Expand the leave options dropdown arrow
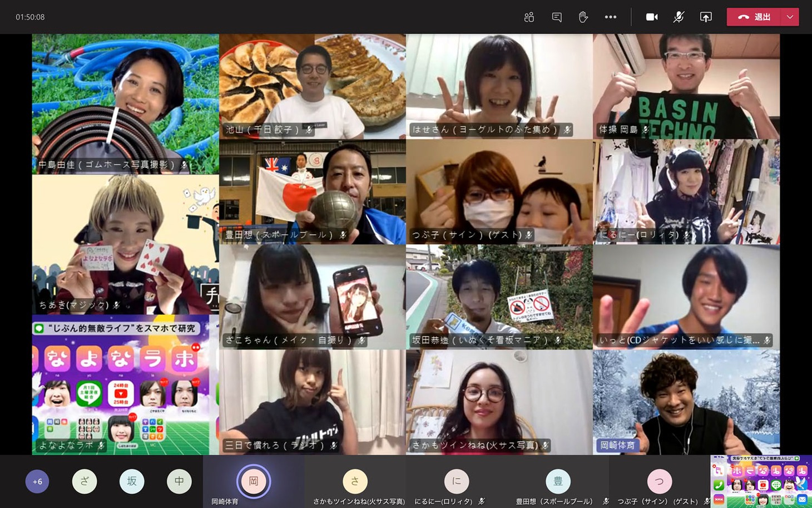This screenshot has width=812, height=508. [x=790, y=17]
